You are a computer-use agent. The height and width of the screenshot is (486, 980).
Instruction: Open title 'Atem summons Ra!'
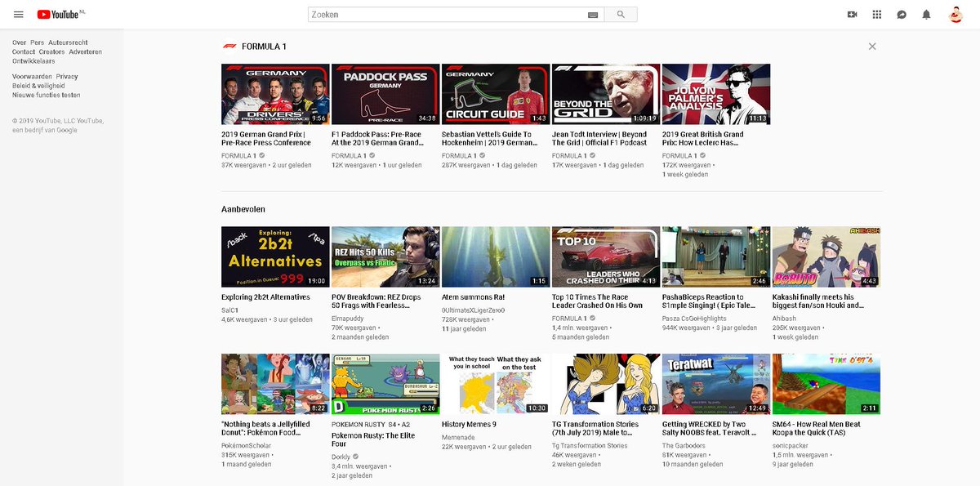click(x=473, y=297)
